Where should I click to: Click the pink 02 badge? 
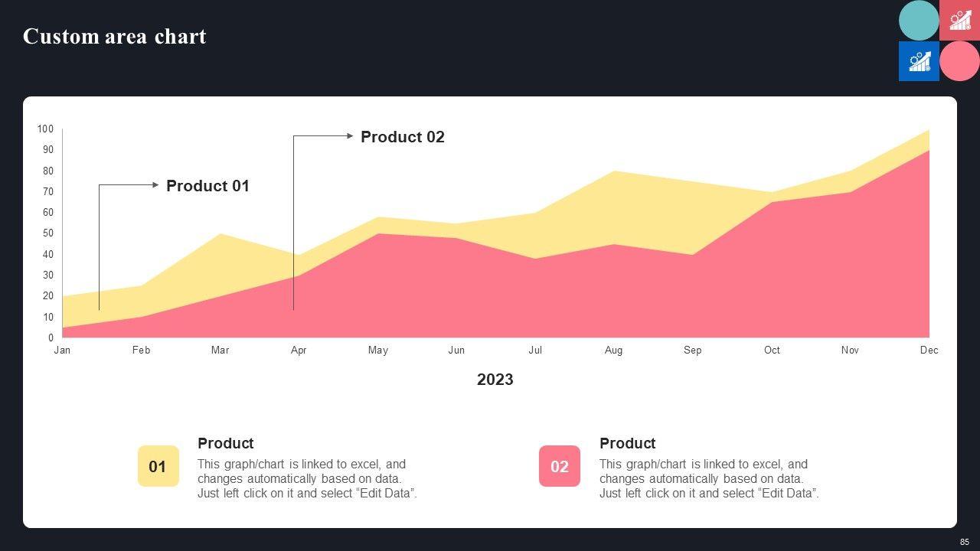click(560, 466)
